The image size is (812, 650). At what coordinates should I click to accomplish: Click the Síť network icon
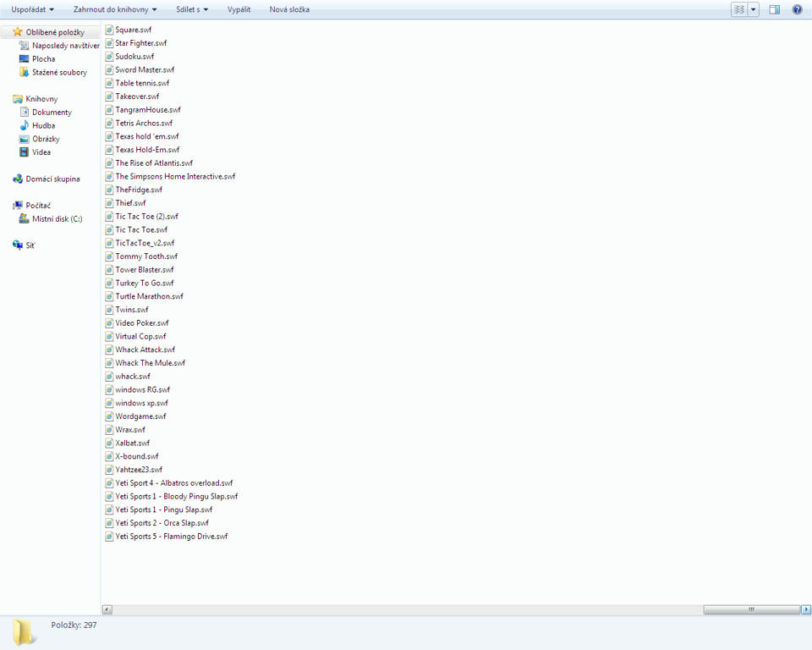pos(18,245)
